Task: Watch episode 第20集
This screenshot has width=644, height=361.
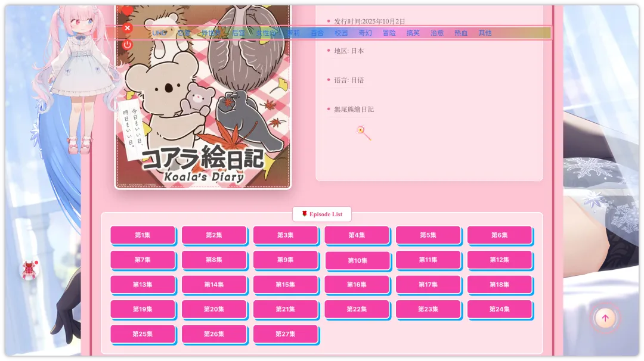Action: click(x=214, y=309)
